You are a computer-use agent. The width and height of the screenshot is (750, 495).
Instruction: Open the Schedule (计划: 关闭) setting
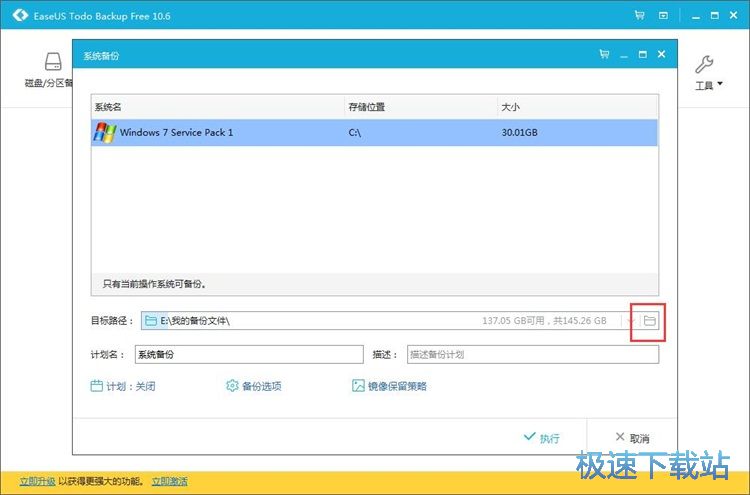point(123,386)
